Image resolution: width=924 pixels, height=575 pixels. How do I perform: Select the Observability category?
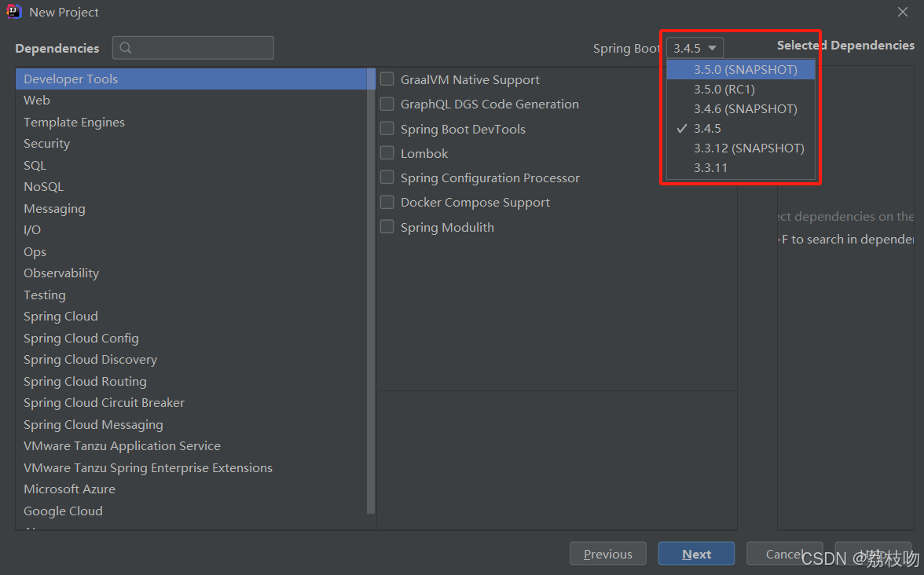pyautogui.click(x=192, y=273)
